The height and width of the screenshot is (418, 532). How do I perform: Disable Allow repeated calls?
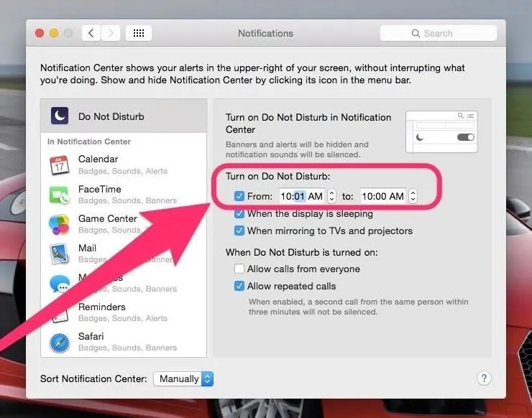tap(239, 286)
